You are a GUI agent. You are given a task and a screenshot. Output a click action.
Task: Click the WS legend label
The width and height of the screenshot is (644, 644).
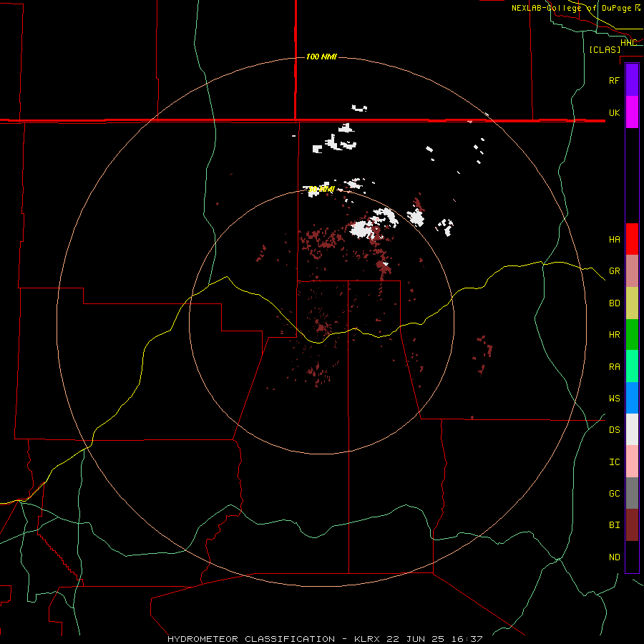pos(614,399)
